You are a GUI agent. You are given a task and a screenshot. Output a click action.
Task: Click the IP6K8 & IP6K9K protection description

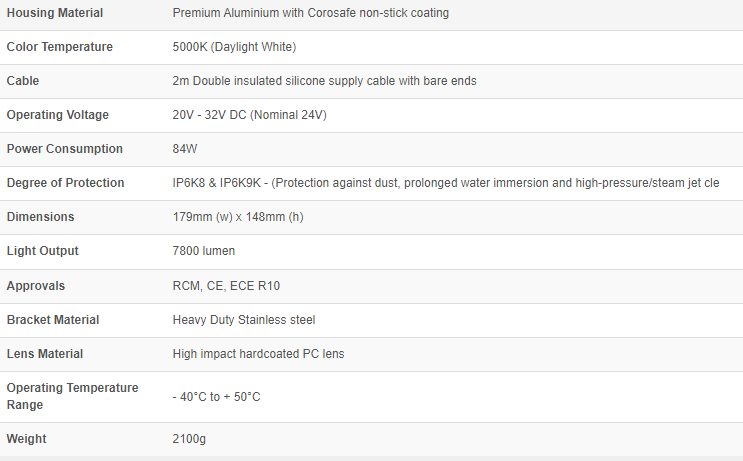pos(445,183)
